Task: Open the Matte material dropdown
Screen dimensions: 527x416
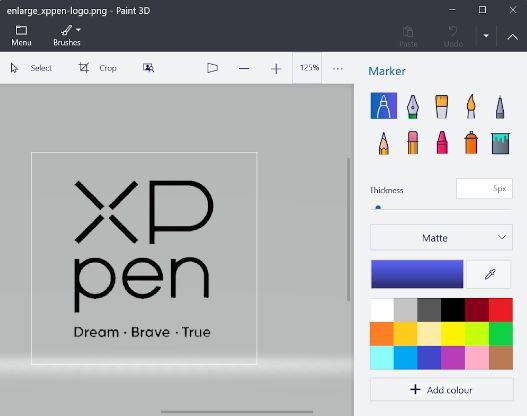Action: coord(441,238)
